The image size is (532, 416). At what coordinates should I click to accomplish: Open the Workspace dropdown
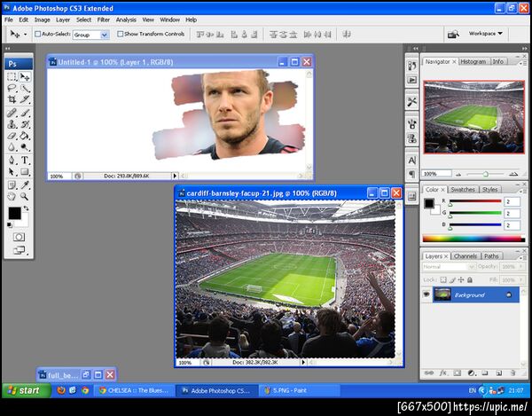tap(486, 34)
